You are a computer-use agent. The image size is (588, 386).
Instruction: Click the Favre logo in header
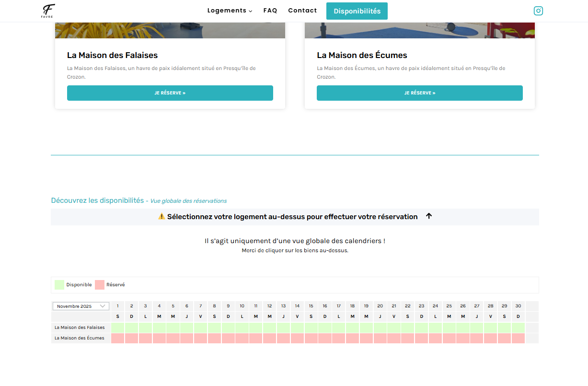(x=48, y=11)
